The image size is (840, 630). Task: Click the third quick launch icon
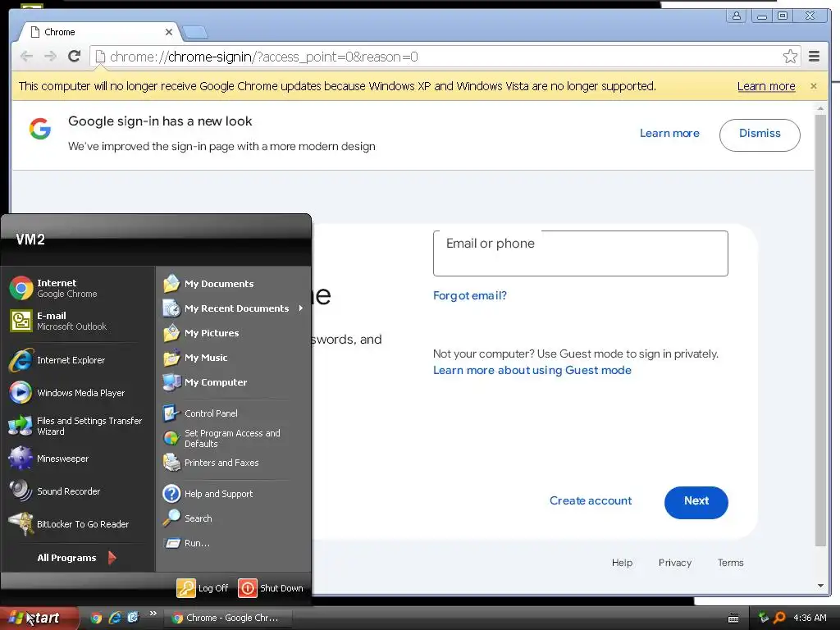[x=132, y=618]
